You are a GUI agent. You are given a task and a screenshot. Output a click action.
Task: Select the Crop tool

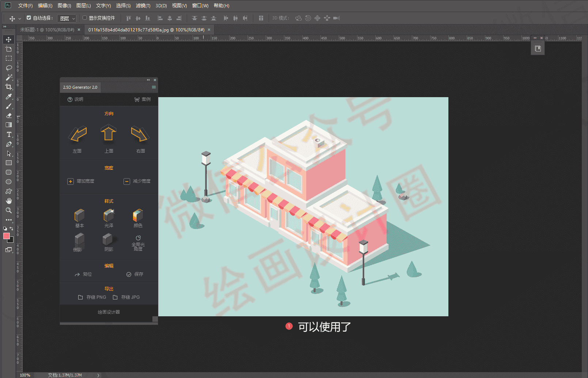tap(9, 87)
